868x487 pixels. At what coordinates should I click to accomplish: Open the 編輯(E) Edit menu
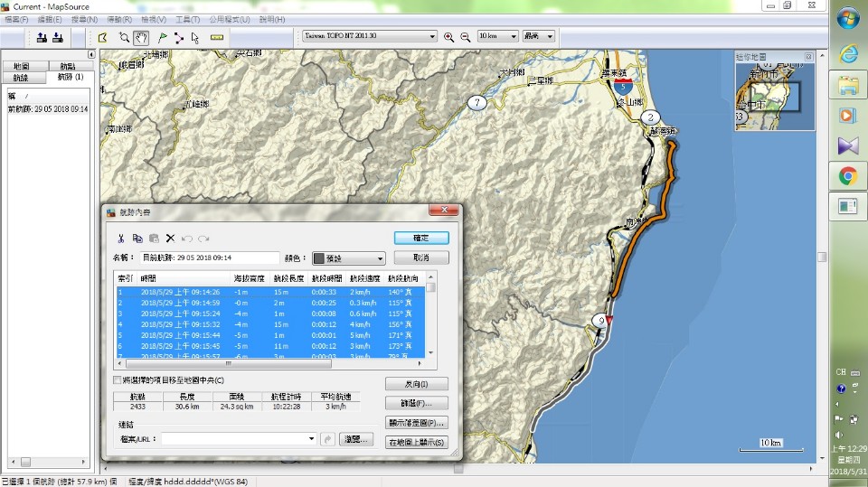pyautogui.click(x=50, y=19)
